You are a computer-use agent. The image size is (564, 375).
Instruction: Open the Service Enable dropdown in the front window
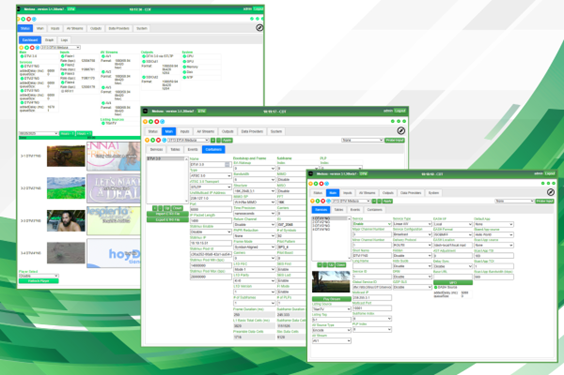(x=372, y=224)
